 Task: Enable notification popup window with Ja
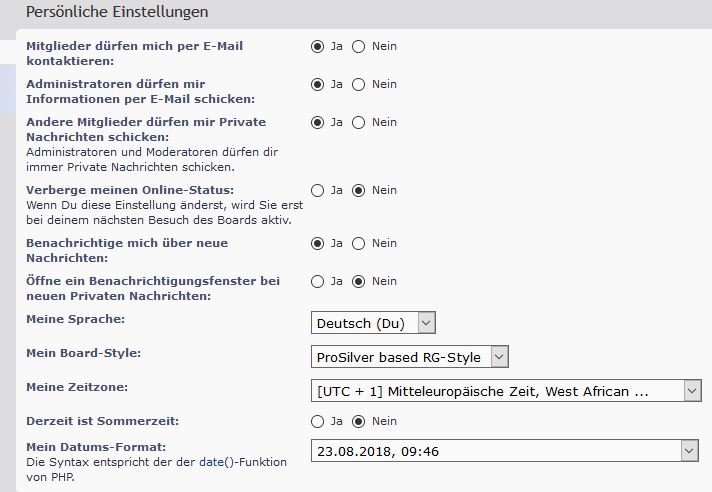point(318,281)
